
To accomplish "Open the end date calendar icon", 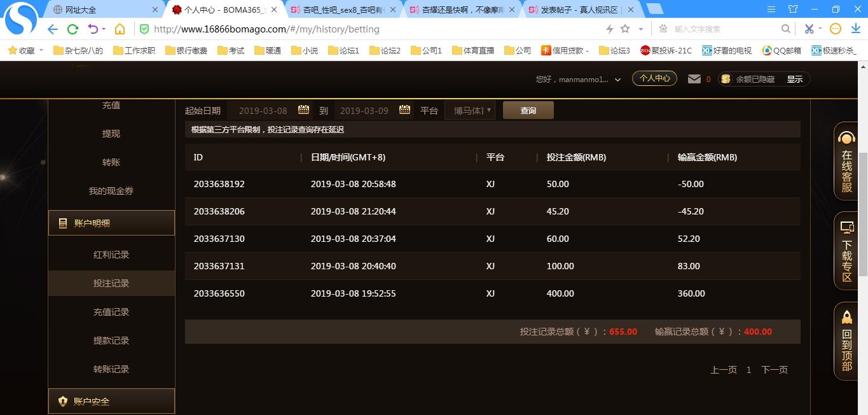I will (x=404, y=110).
